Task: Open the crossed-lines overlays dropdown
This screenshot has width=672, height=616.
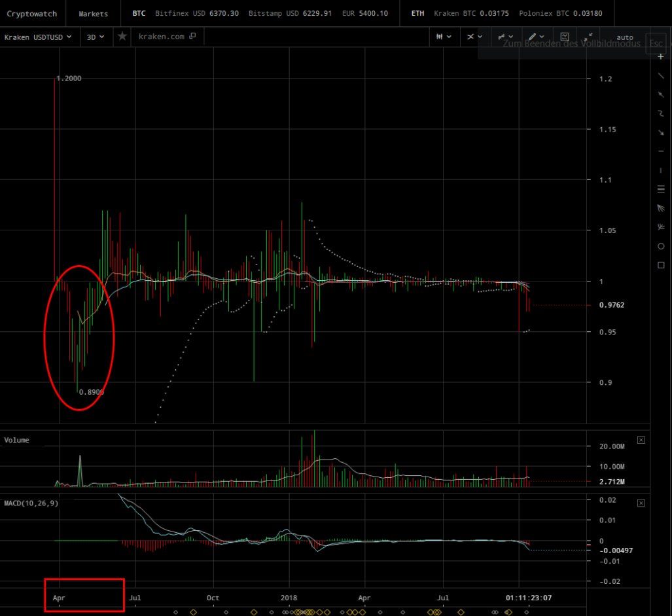Action: [474, 37]
